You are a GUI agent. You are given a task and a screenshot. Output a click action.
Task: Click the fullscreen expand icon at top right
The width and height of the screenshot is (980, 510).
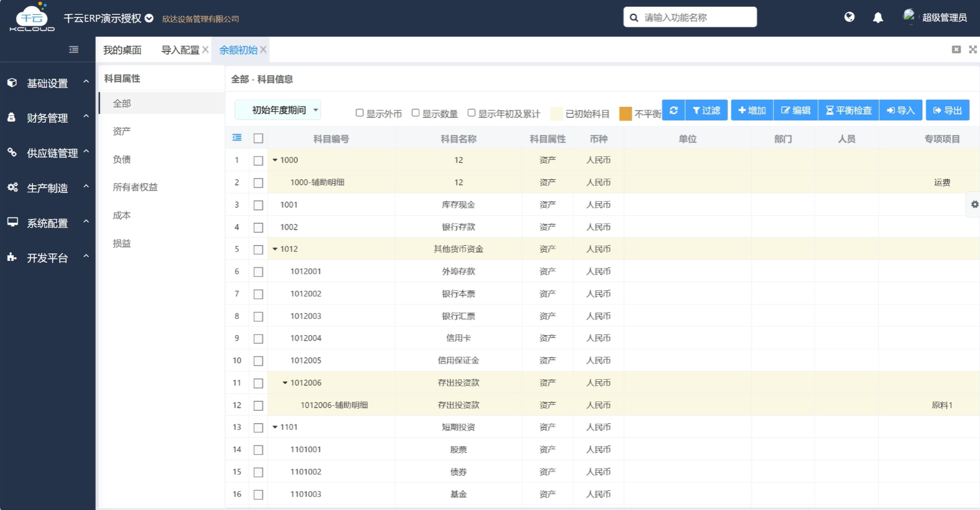coord(973,50)
